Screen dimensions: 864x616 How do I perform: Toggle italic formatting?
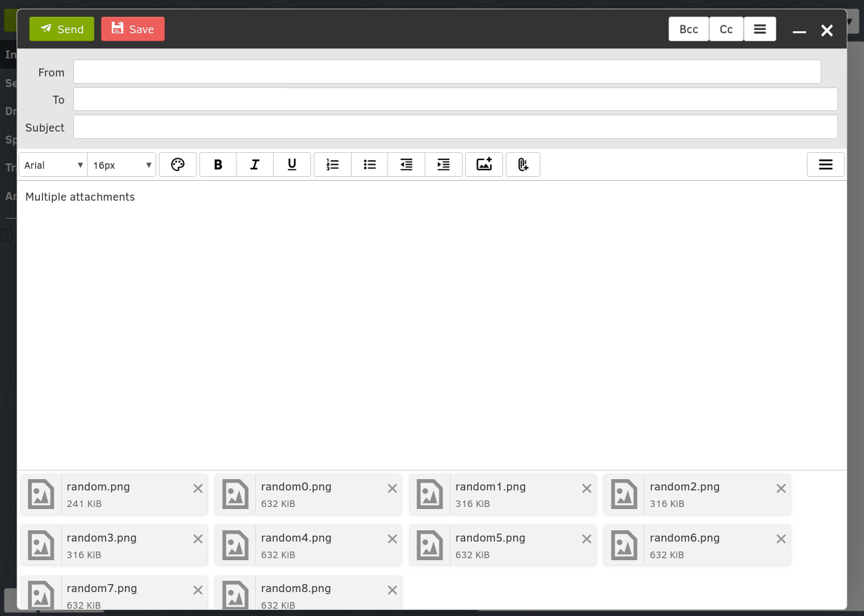coord(255,165)
